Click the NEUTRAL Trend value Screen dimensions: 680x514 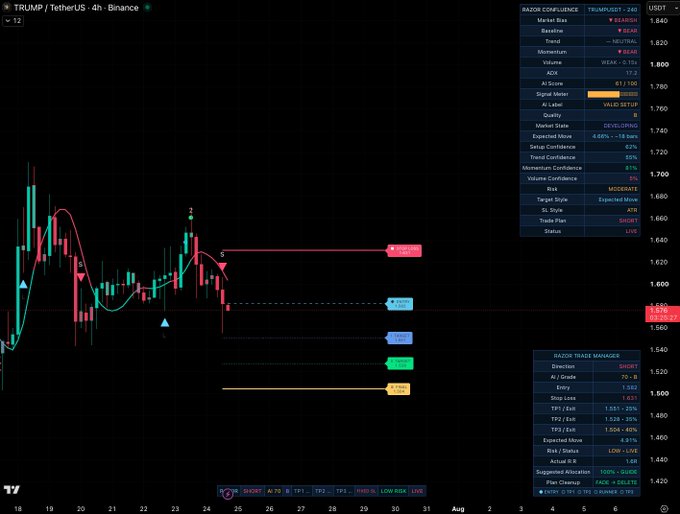622,41
